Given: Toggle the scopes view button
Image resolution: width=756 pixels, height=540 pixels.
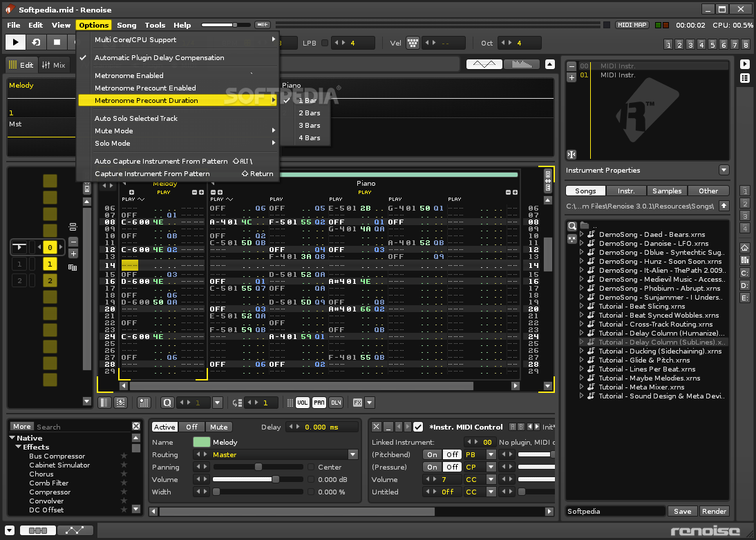Looking at the screenshot, I should point(484,64).
